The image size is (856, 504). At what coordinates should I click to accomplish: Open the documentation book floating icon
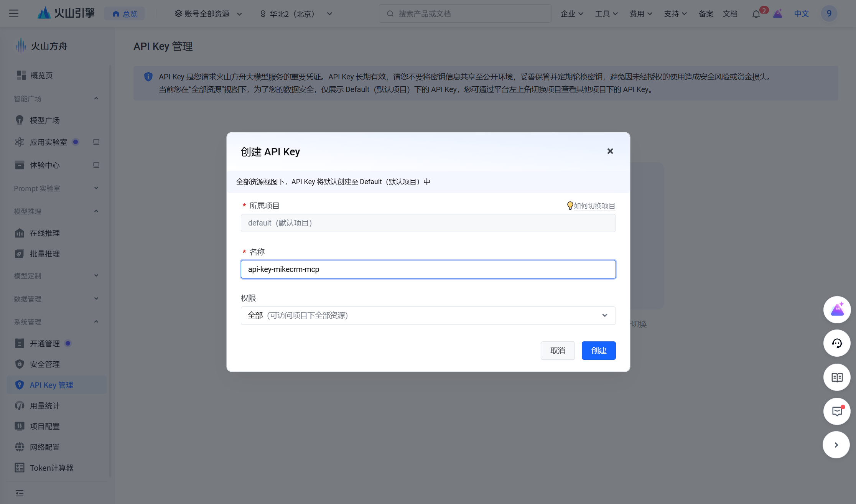pos(837,377)
